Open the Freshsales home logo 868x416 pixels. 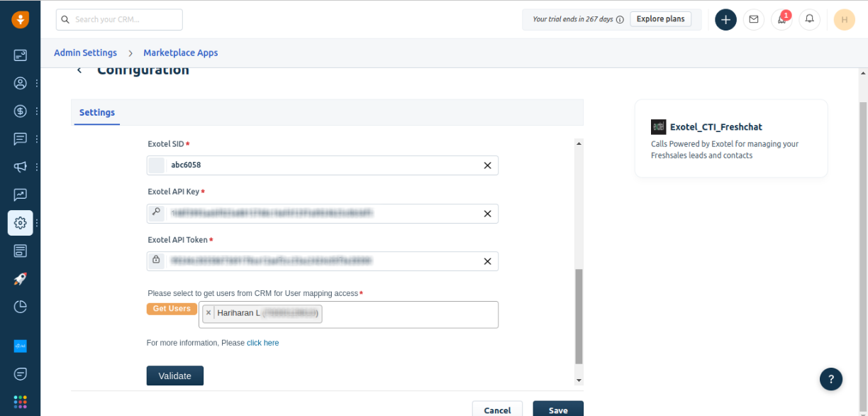click(20, 20)
